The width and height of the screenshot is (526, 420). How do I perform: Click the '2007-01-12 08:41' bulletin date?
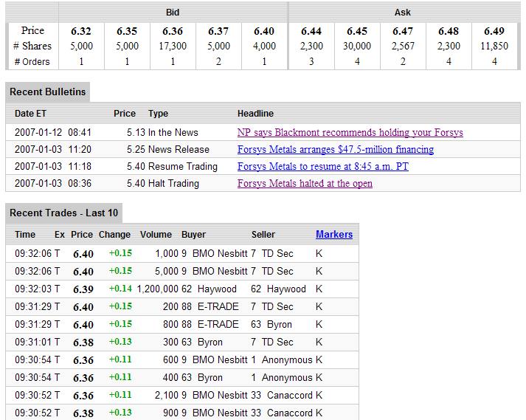pyautogui.click(x=53, y=133)
